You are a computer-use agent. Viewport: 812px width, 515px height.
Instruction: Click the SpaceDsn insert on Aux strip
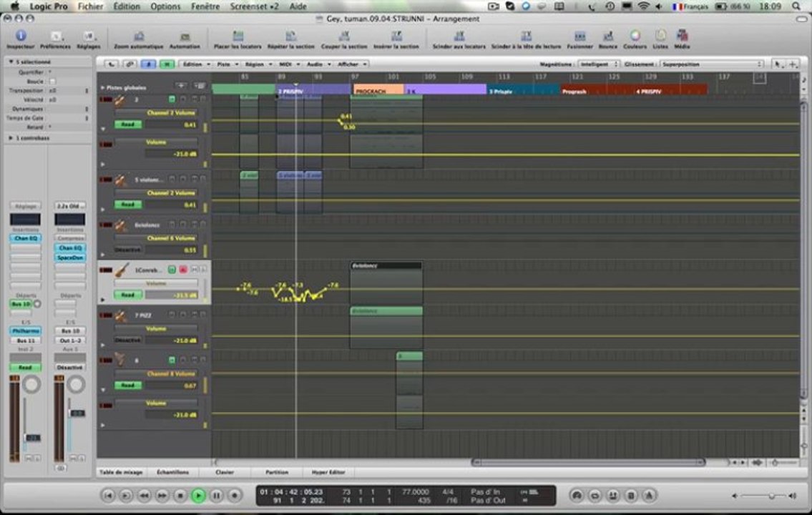tap(70, 257)
